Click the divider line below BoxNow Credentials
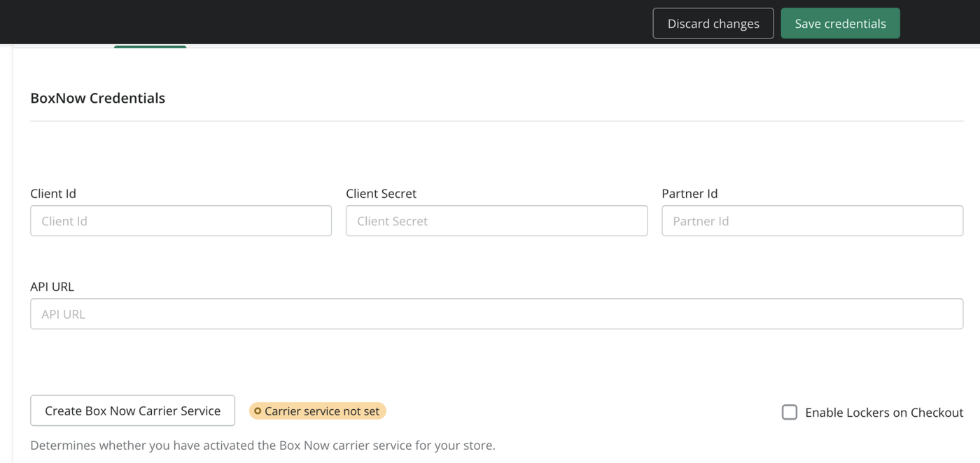Screen dimensions: 980x463 pyautogui.click(x=496, y=121)
